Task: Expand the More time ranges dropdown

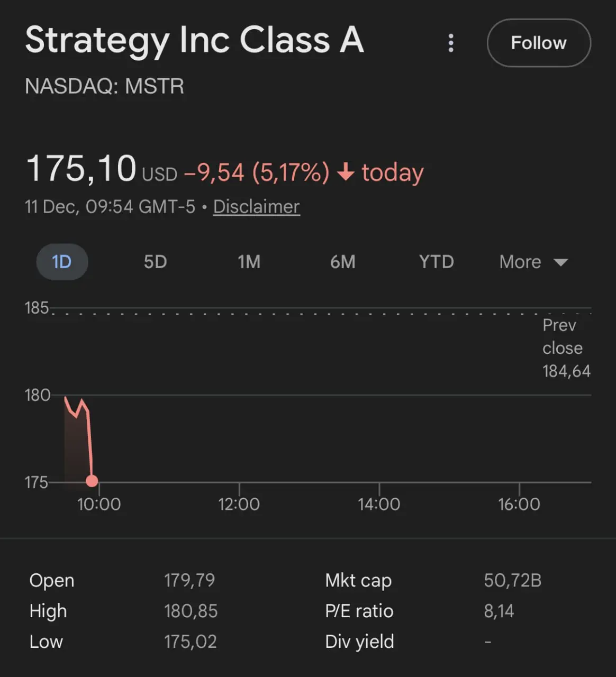Action: click(x=533, y=262)
